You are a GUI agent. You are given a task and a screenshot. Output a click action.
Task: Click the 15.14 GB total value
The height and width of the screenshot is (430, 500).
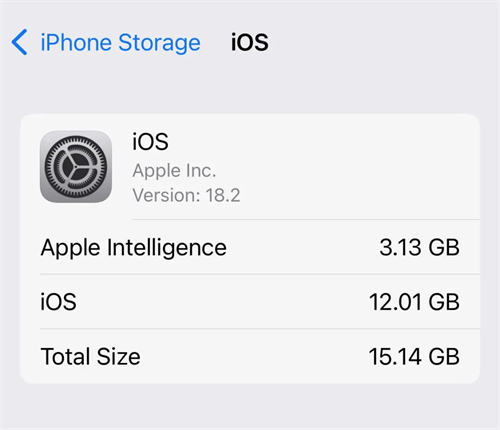414,356
